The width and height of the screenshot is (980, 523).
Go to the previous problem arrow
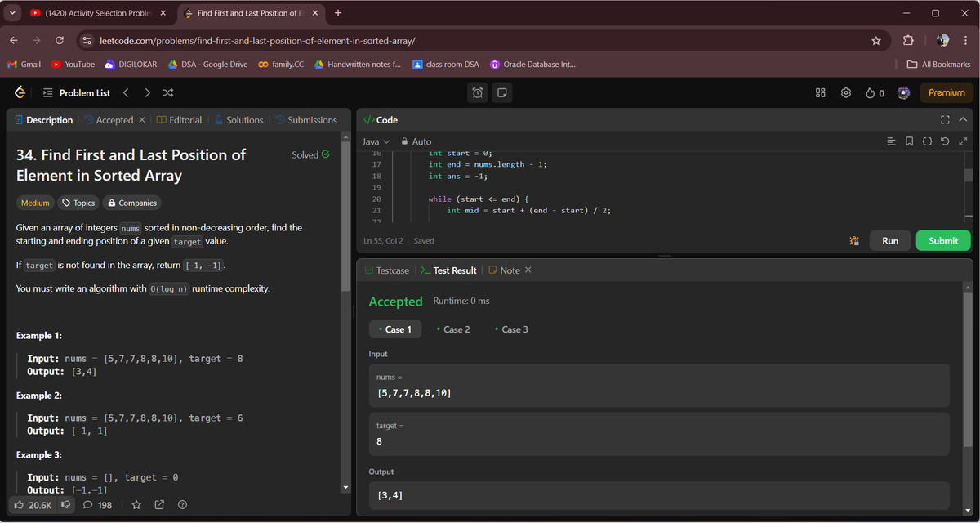point(126,92)
